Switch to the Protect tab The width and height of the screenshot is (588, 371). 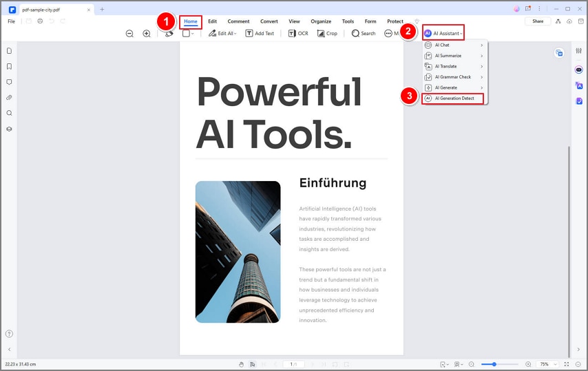point(395,21)
